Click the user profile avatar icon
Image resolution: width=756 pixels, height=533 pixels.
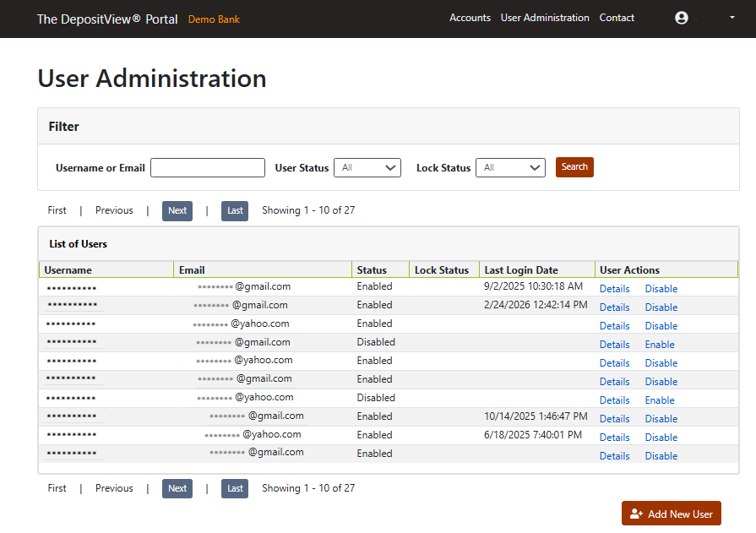pos(682,18)
